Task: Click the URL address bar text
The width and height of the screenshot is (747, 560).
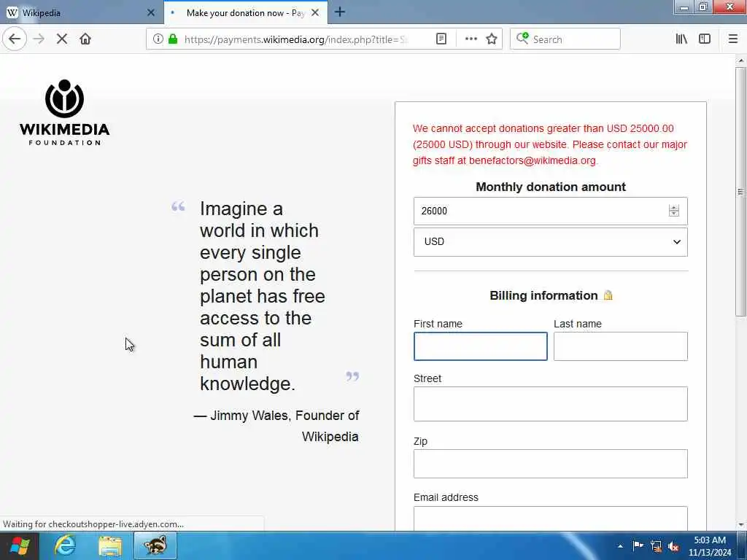Action: 296,39
